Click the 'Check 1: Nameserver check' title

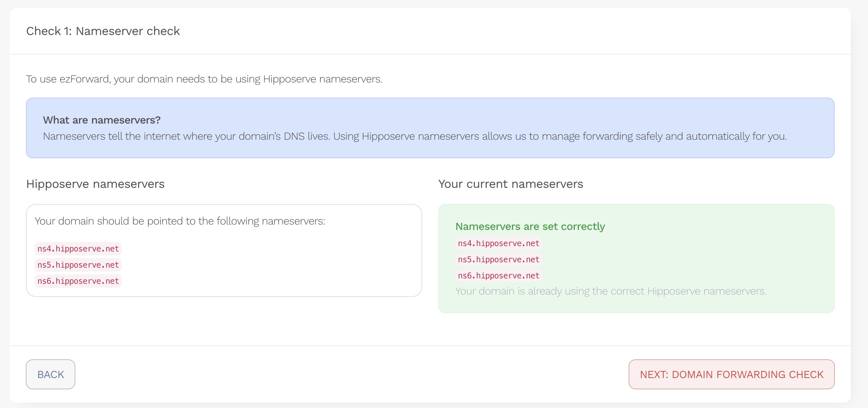tap(103, 31)
